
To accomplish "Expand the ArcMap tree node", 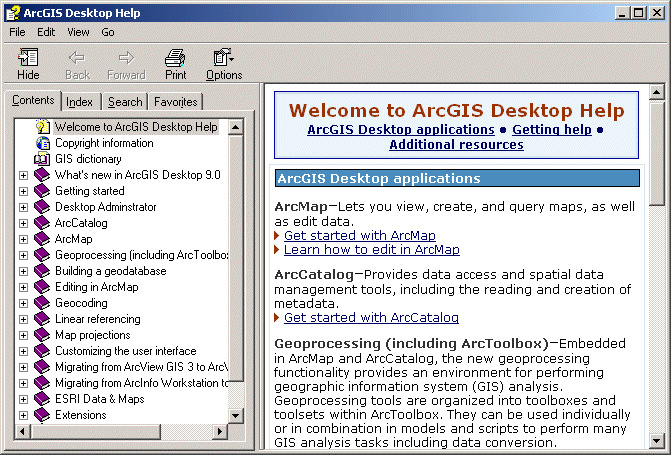I will [24, 239].
